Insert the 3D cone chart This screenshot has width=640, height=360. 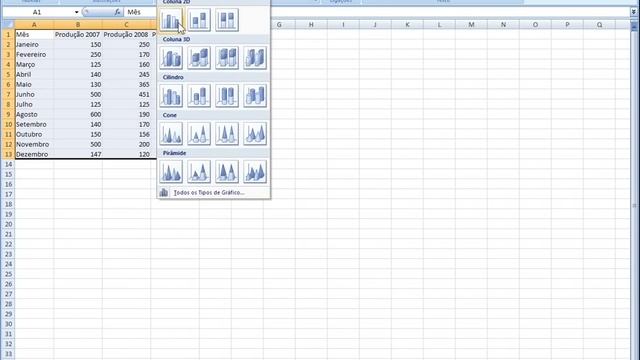click(255, 133)
